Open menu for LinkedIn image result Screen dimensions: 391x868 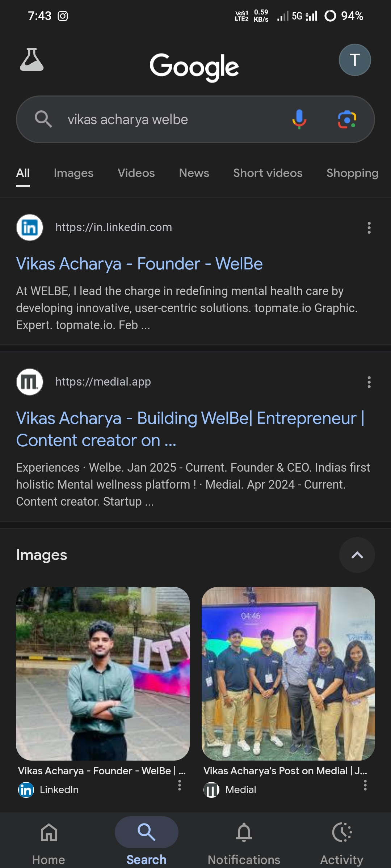tap(180, 785)
